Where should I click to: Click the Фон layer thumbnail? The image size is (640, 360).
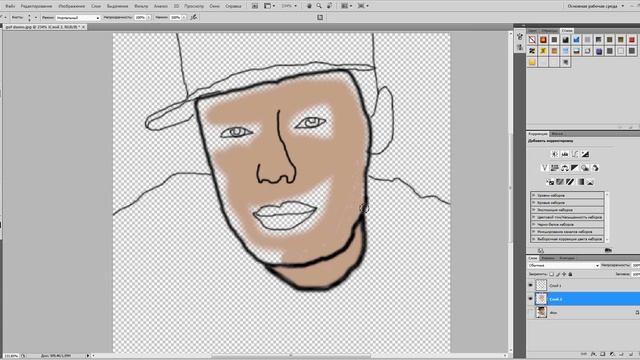pos(541,312)
